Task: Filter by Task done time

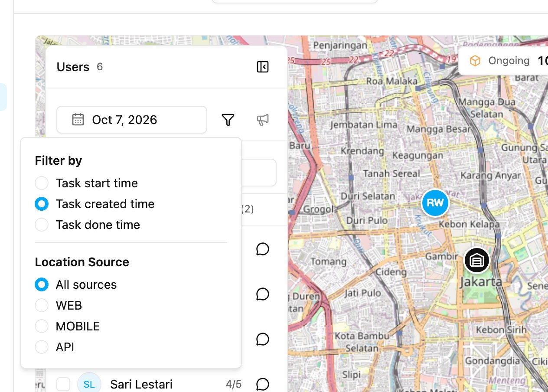Action: (42, 225)
